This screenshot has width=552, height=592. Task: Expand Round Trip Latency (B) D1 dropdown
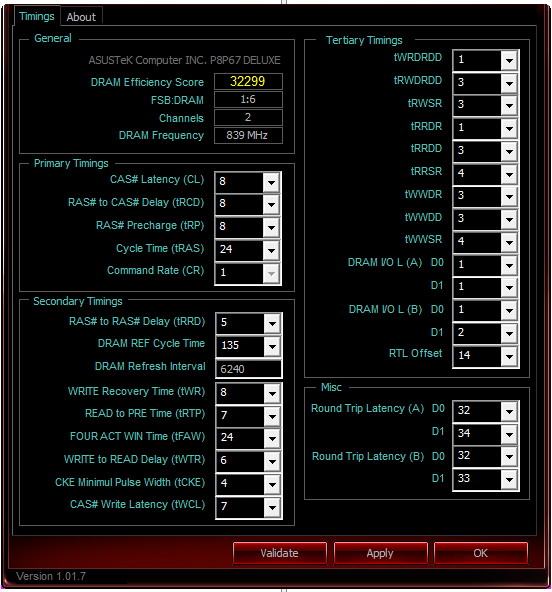[509, 480]
